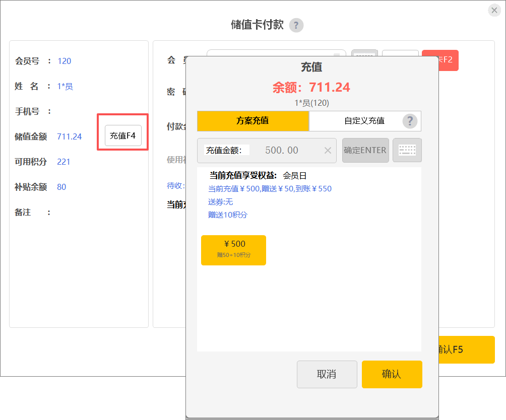The image size is (506, 420).
Task: Switch to the 自定义充值 tab
Action: (364, 121)
